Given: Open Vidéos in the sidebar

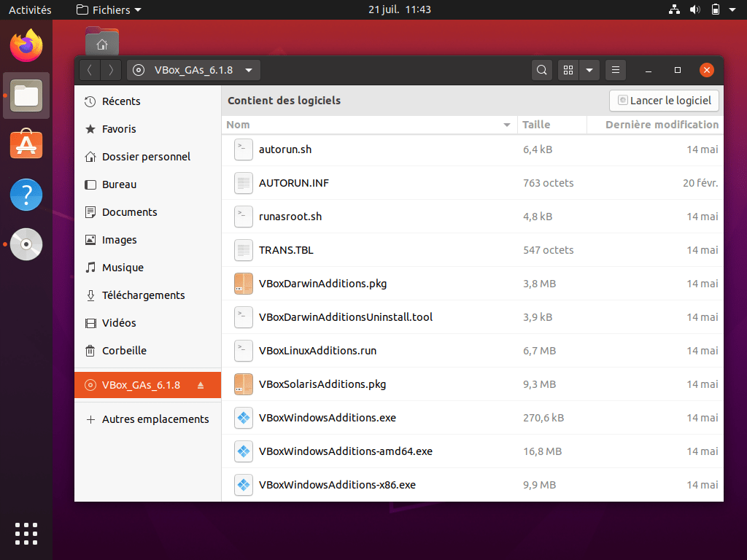Looking at the screenshot, I should 147,323.
